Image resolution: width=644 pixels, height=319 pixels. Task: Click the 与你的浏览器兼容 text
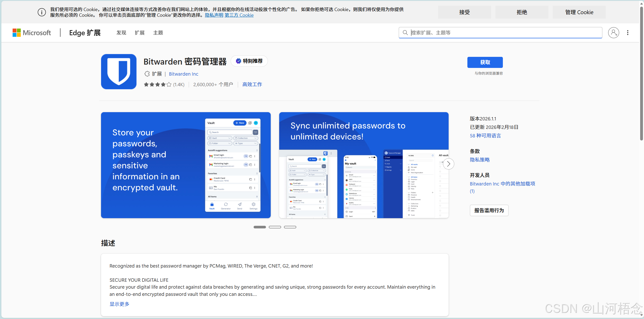coord(488,73)
